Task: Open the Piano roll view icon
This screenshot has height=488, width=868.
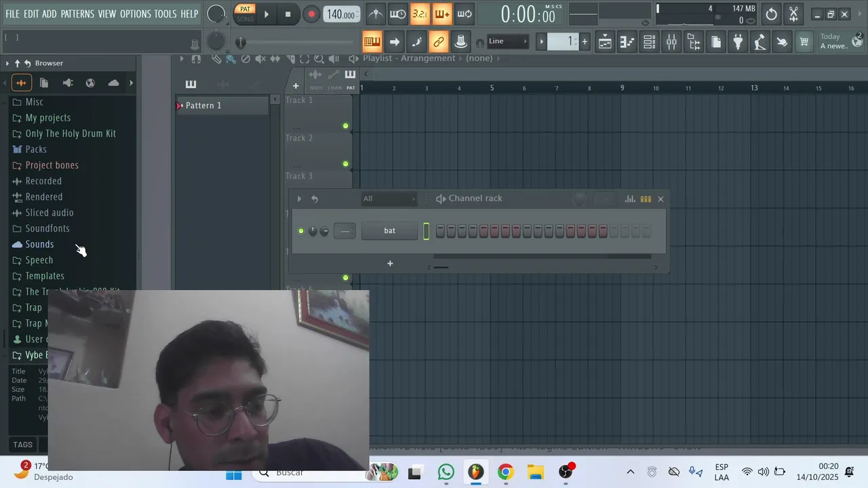Action: coord(627,42)
